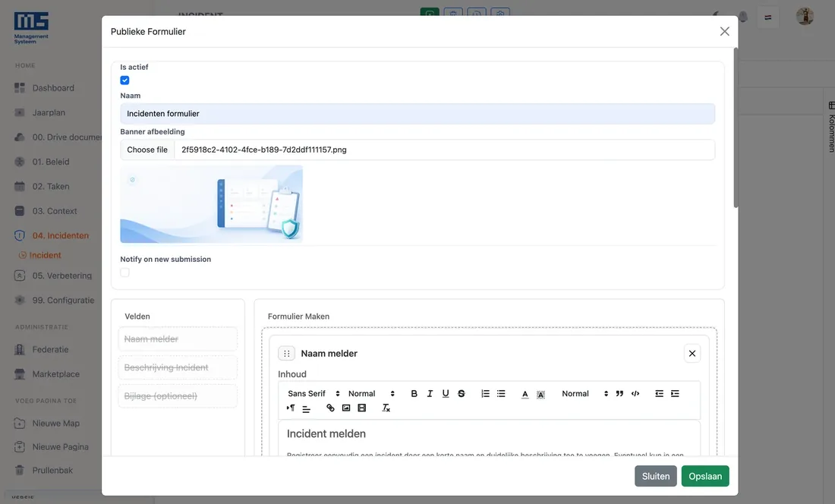Click the Dashboard icon in sidebar
Image resolution: width=835 pixels, height=504 pixels.
pyautogui.click(x=20, y=88)
